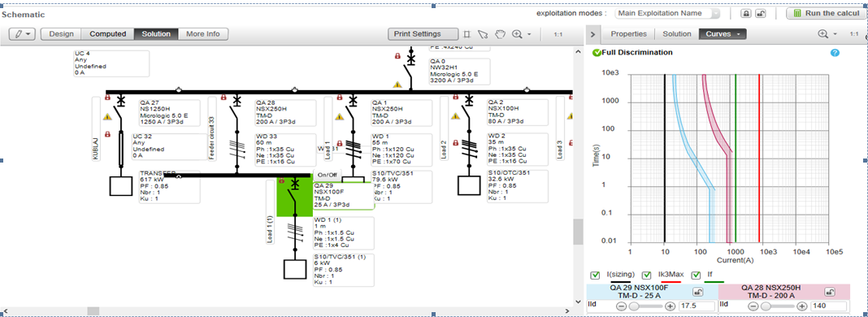Click the blue help question icon
868x317 pixels.
[835, 53]
